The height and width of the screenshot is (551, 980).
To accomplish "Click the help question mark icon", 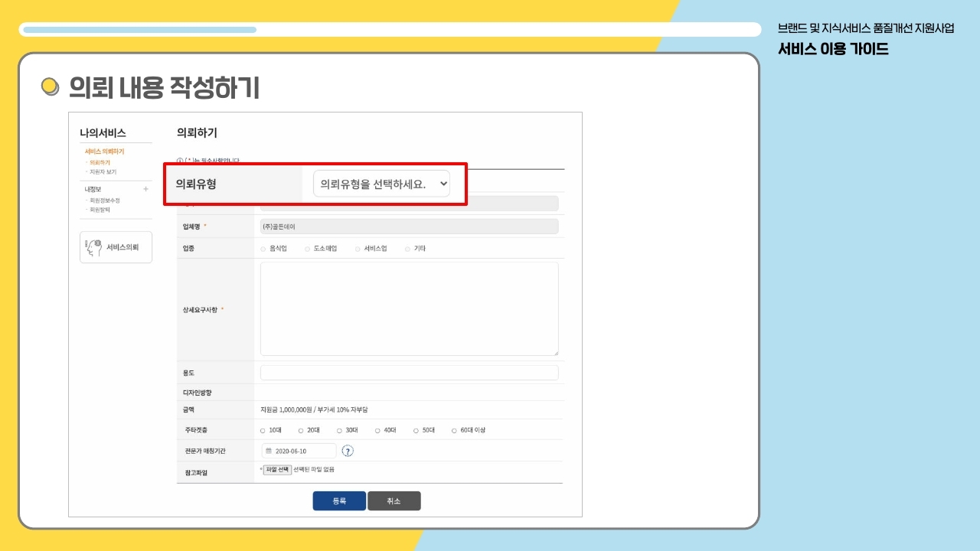I will [x=348, y=451].
